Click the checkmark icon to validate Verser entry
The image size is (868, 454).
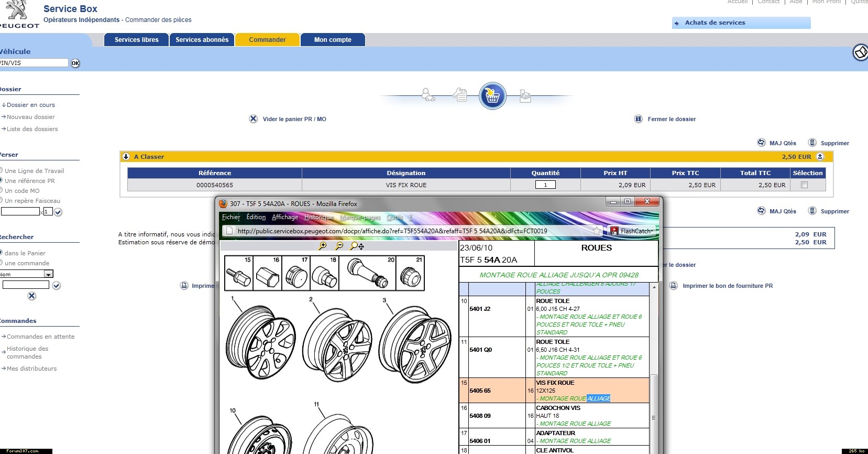(58, 212)
